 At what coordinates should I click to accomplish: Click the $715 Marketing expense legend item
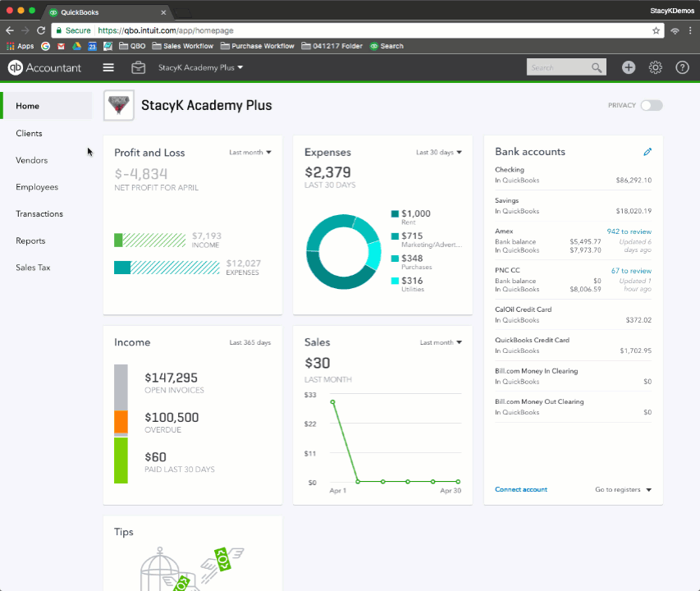point(427,240)
